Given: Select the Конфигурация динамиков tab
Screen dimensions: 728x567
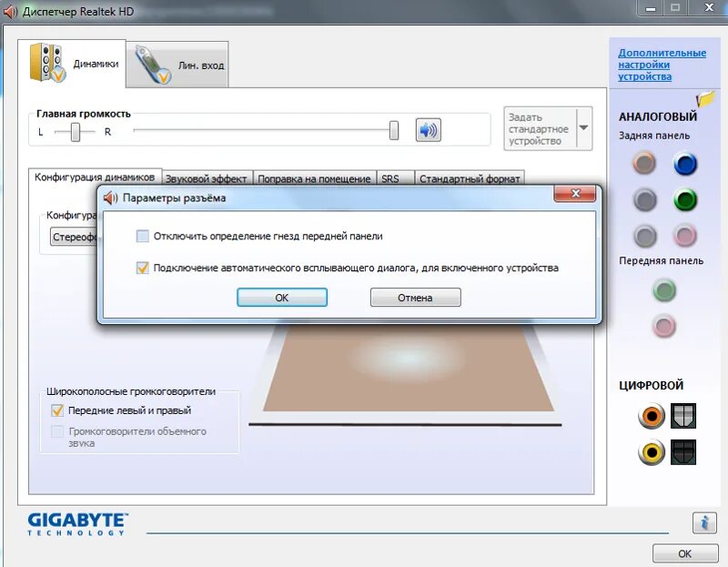Looking at the screenshot, I should click(95, 177).
